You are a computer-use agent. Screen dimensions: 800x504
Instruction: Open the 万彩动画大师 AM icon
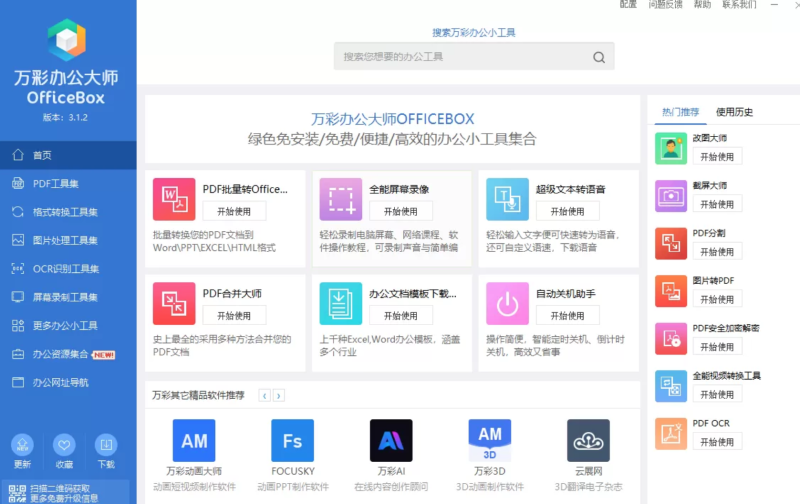194,441
